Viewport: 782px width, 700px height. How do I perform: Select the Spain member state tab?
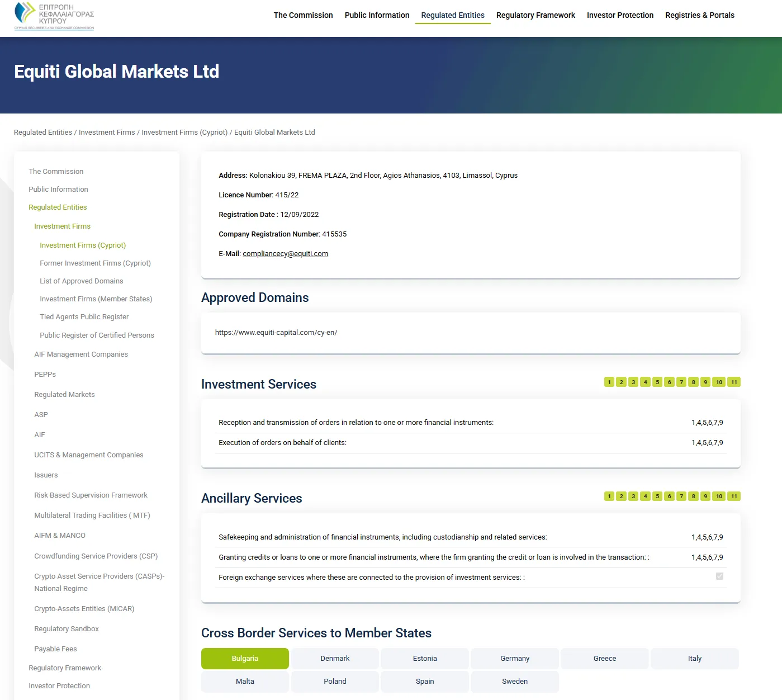click(425, 682)
